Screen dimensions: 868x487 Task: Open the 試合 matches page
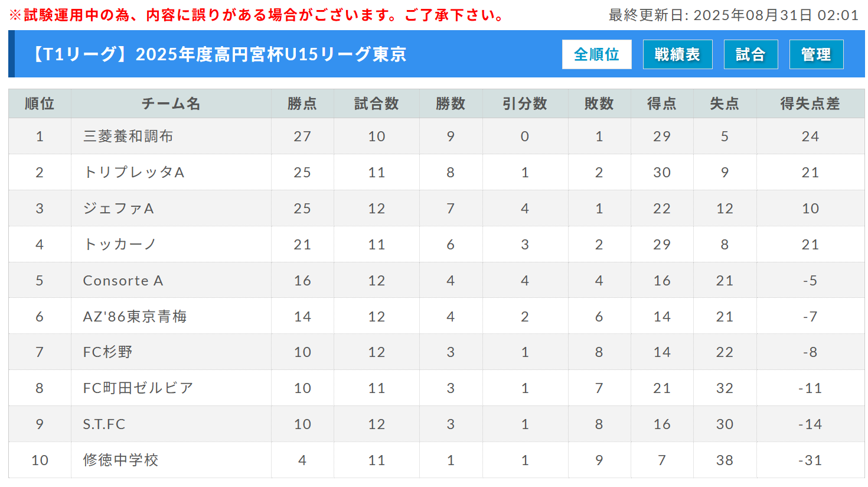(750, 54)
